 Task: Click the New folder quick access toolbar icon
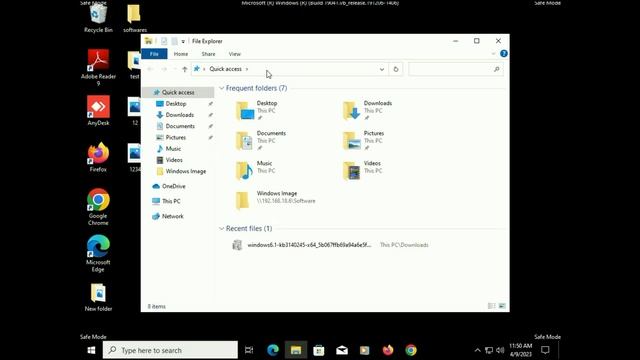tap(174, 41)
